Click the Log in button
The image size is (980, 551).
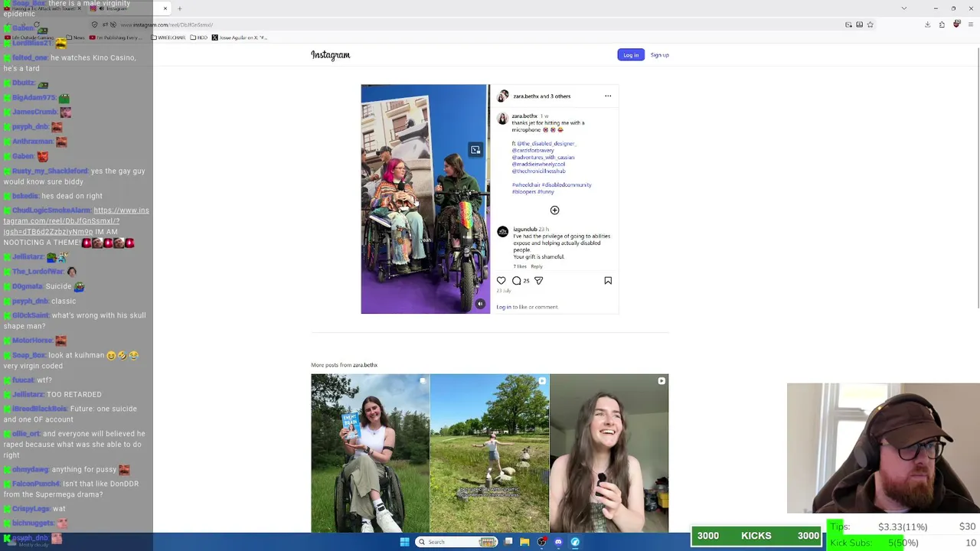pos(631,55)
